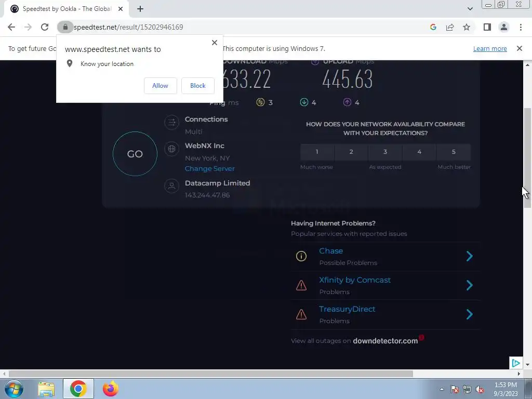Click the Action Center flag icon
The height and width of the screenshot is (399, 532).
pyautogui.click(x=455, y=389)
